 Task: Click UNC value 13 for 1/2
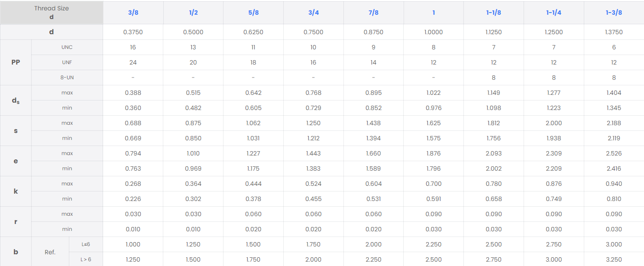(193, 47)
